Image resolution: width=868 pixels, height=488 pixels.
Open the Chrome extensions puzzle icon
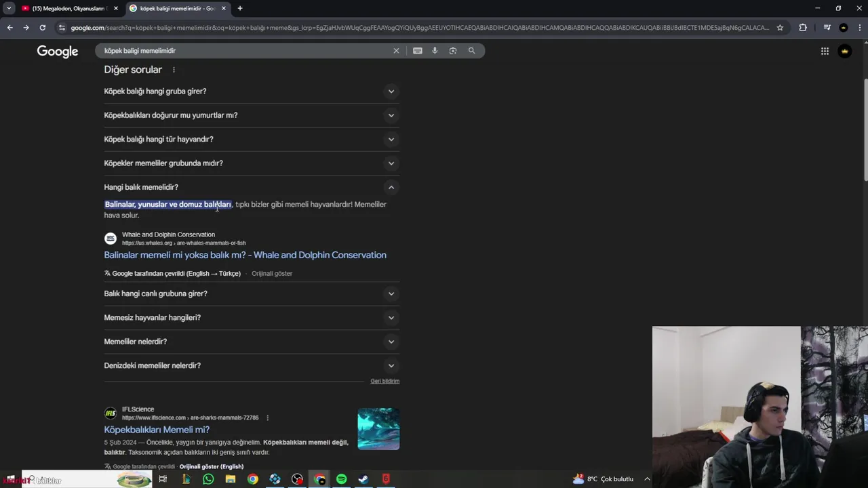tap(803, 28)
